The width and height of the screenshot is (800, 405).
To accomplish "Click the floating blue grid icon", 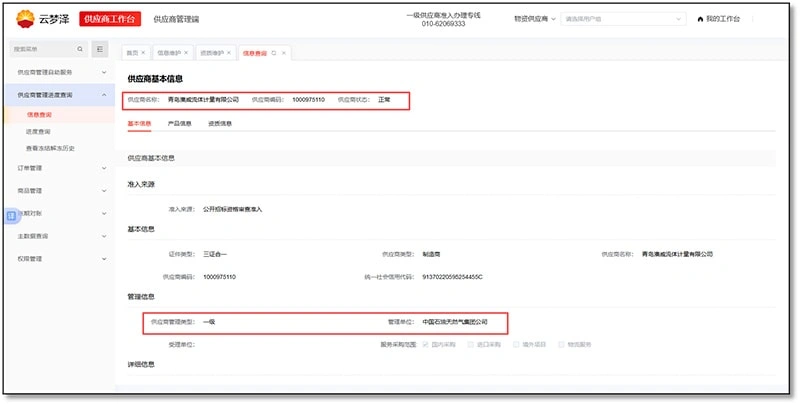I will point(11,216).
